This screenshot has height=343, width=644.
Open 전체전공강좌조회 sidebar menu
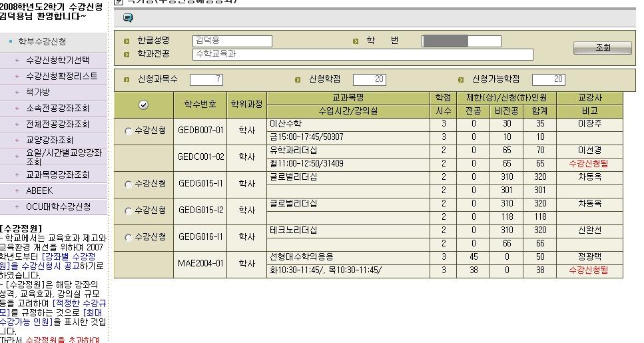tap(57, 124)
